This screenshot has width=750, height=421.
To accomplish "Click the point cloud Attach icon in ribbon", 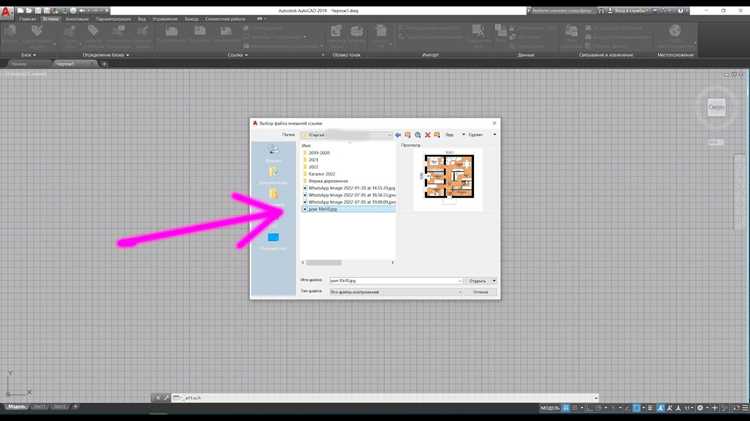I will click(x=336, y=33).
